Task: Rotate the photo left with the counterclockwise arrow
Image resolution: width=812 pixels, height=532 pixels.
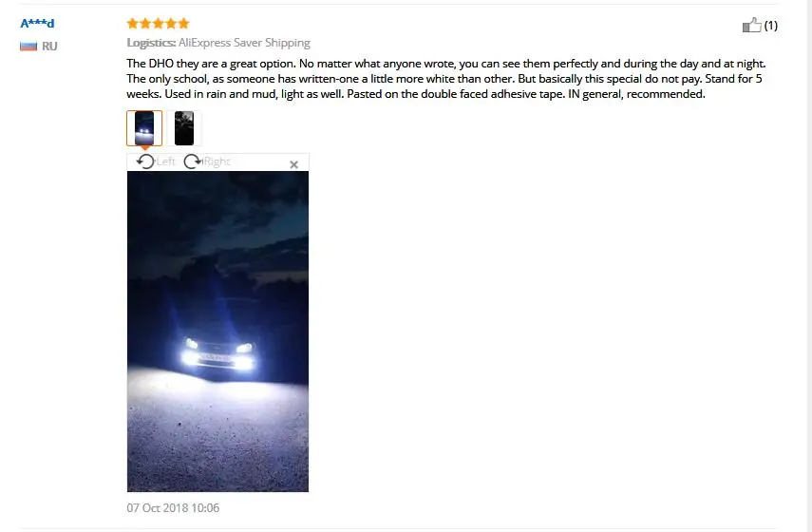Action: click(x=145, y=161)
